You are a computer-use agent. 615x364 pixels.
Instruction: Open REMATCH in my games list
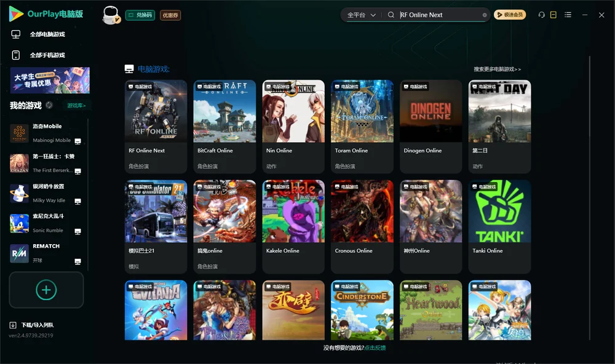point(46,253)
